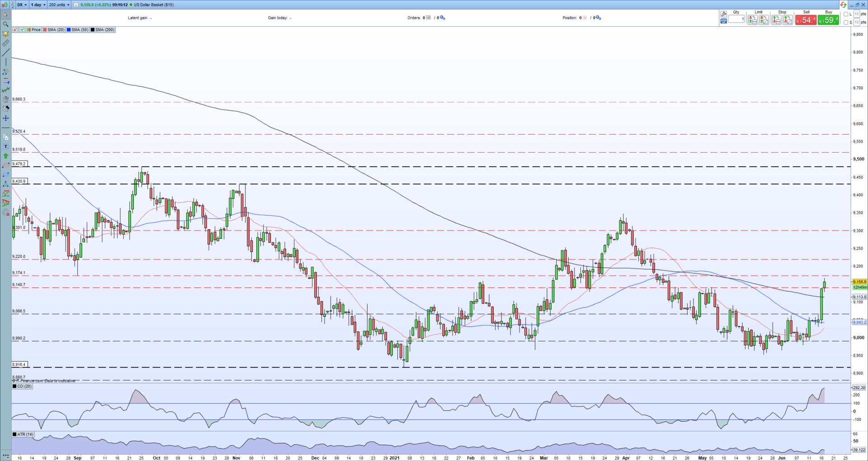The image size is (868, 461).
Task: Click the linked-chart pin icon beside DX
Action: click(13, 5)
